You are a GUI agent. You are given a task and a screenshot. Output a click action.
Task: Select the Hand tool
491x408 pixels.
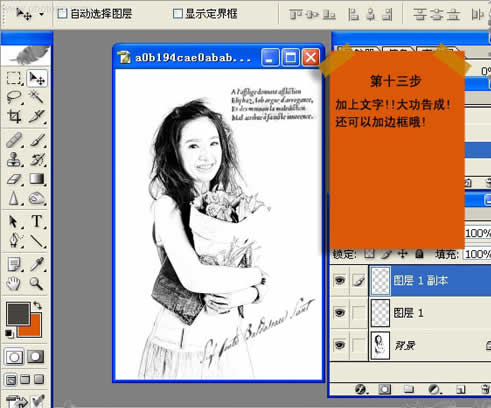pos(14,284)
